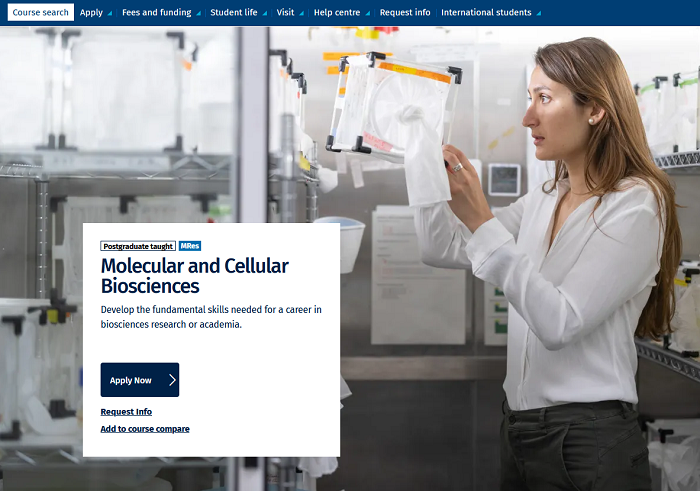Open the Visit menu
The height and width of the screenshot is (491, 700).
(x=285, y=12)
